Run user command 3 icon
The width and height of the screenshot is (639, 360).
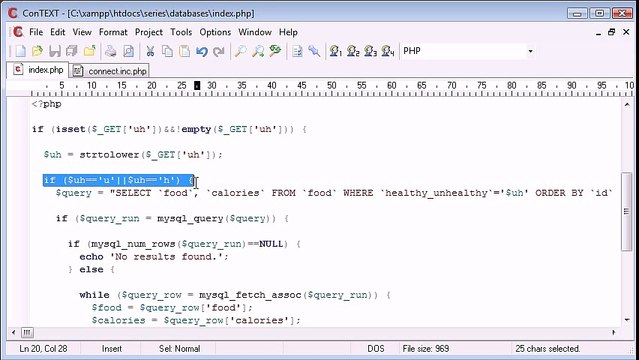370,51
